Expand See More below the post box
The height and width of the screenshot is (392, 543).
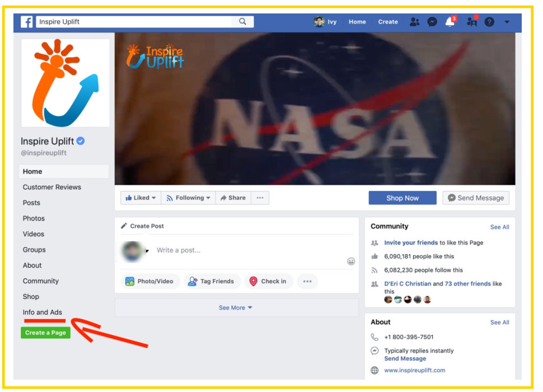point(236,307)
